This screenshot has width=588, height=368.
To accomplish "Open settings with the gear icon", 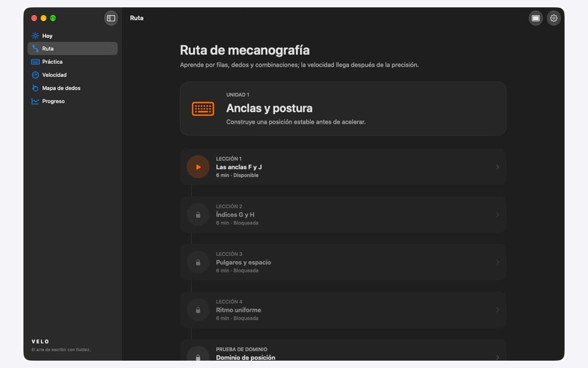I will pyautogui.click(x=554, y=18).
